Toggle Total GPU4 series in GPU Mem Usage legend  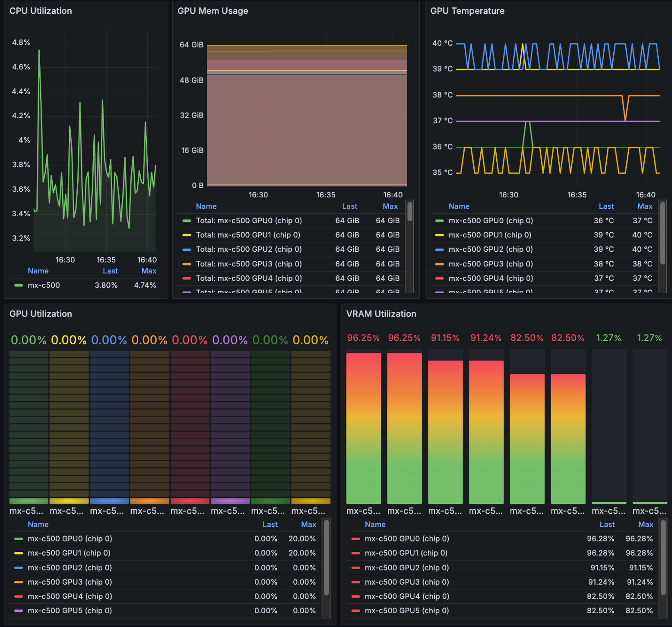point(249,279)
